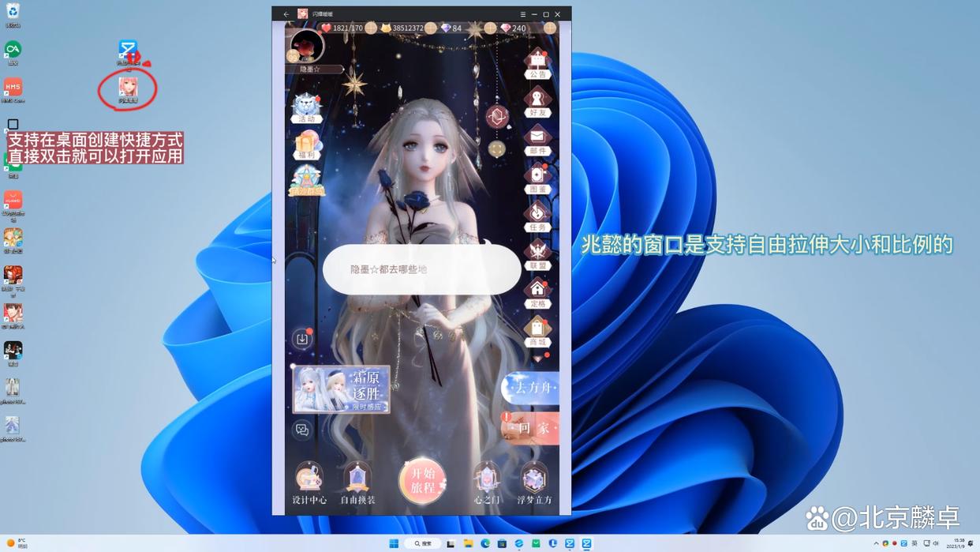Open the 霜原逐胜 limited event banner
980x552 pixels.
342,389
